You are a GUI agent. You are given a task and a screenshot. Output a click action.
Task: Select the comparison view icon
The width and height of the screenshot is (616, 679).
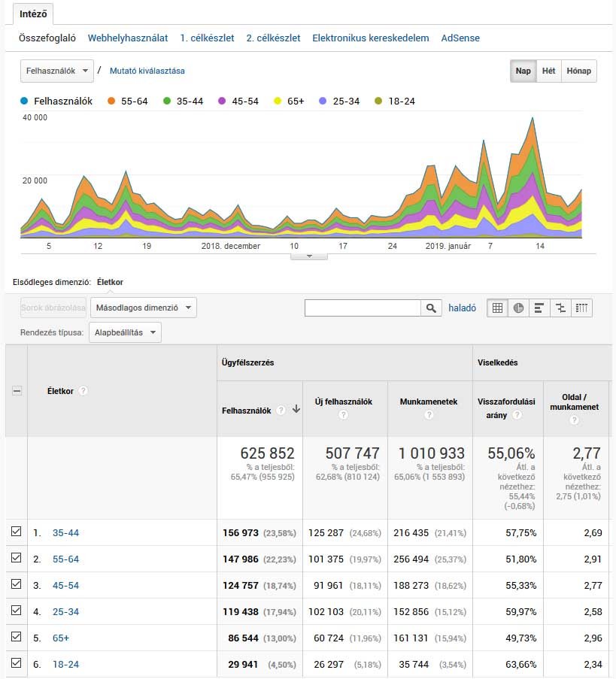coord(560,308)
